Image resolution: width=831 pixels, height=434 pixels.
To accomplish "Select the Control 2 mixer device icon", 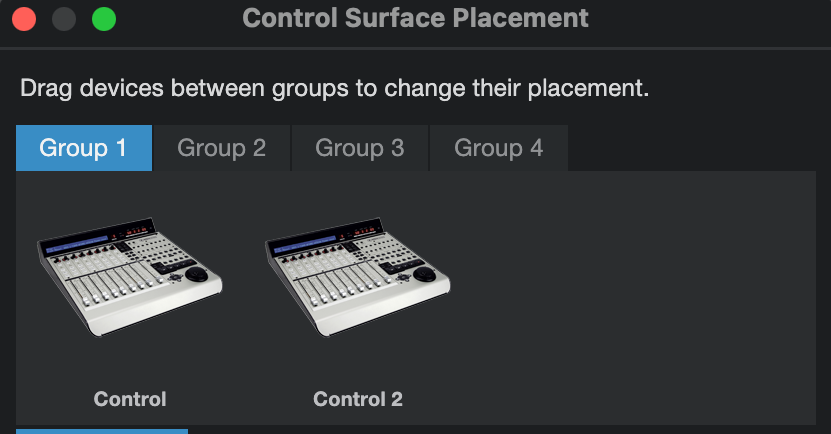I will click(358, 281).
